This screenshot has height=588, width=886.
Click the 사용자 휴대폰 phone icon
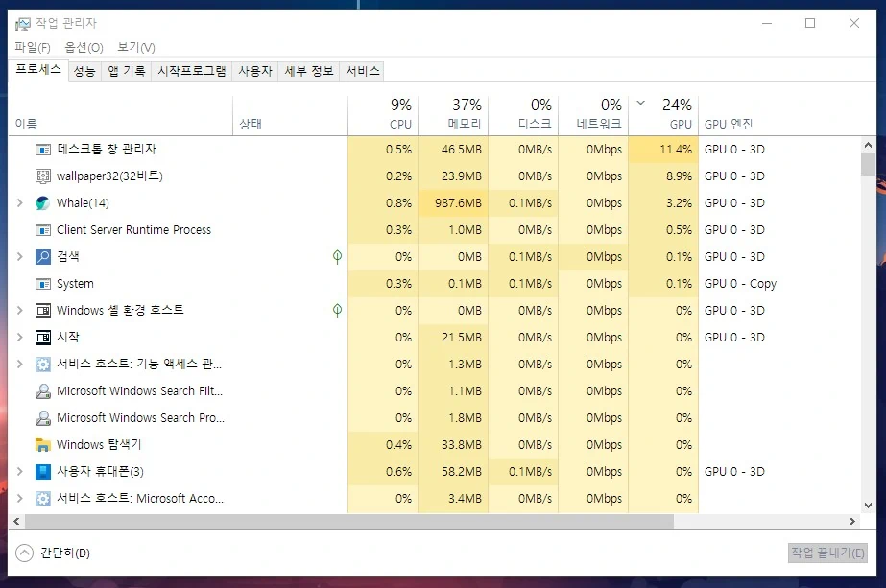(41, 471)
